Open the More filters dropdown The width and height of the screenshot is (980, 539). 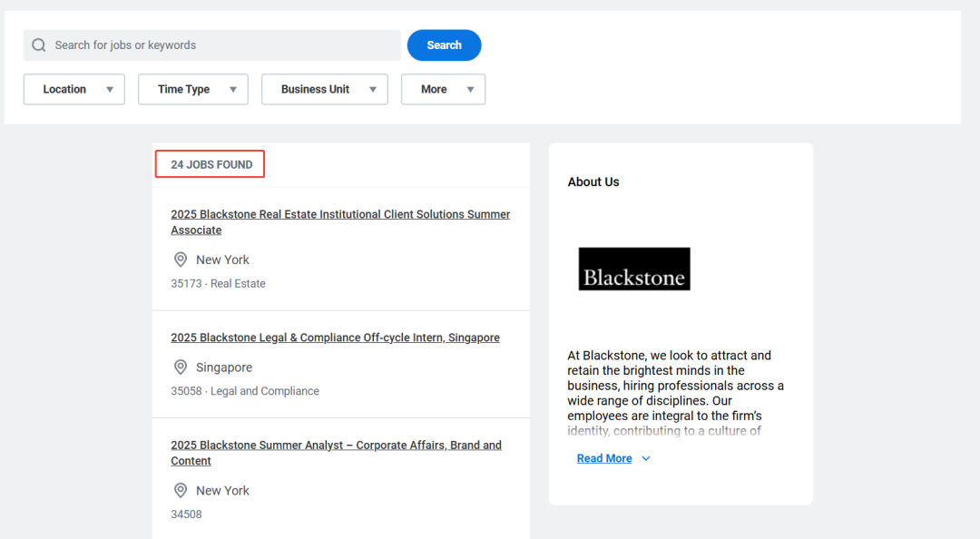(443, 90)
